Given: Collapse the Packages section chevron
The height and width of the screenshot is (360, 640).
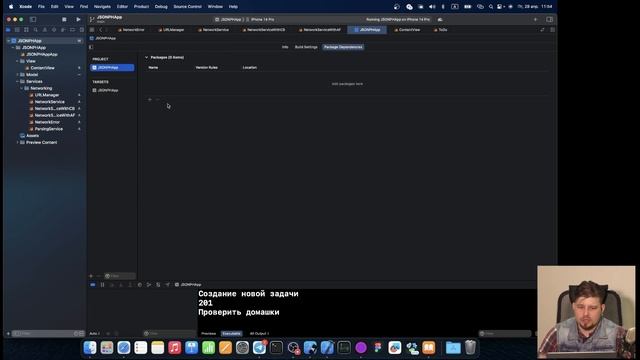Looking at the screenshot, I should [x=147, y=58].
